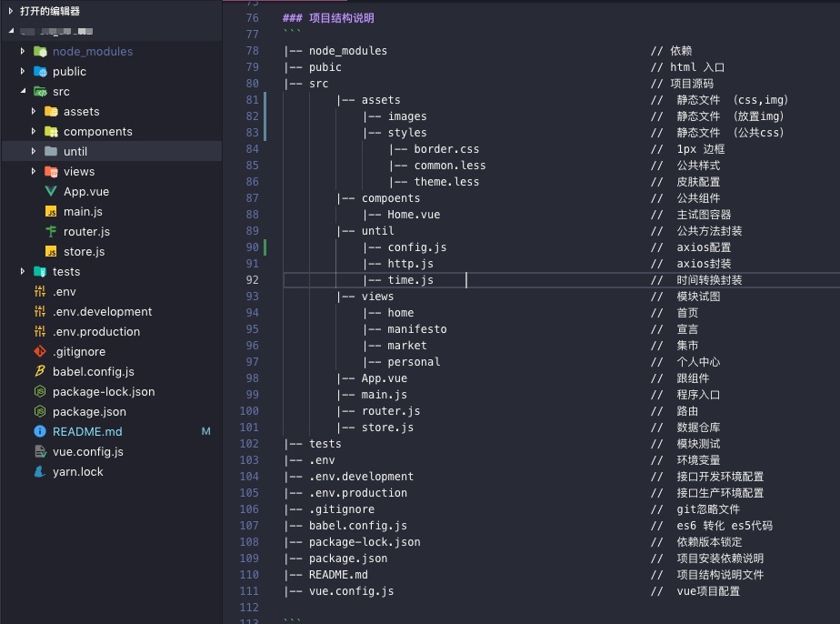Screen dimensions: 840x624
Task: Click the icon beside .env.development
Action: [40, 311]
